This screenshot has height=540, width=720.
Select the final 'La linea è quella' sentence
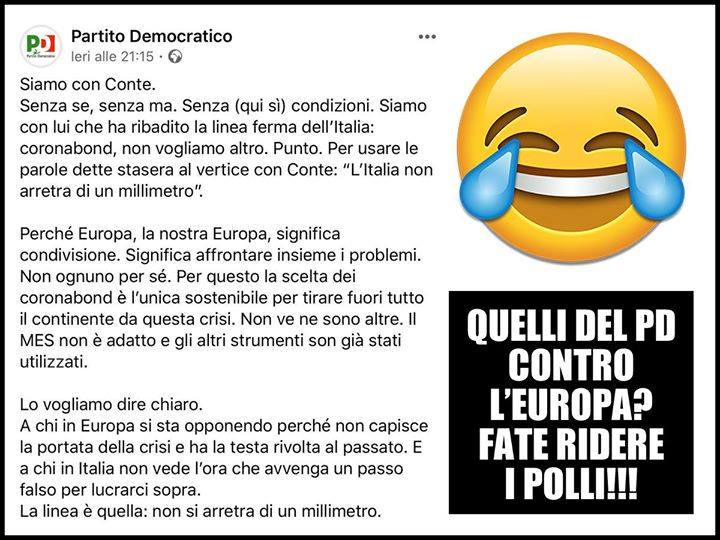200,511
